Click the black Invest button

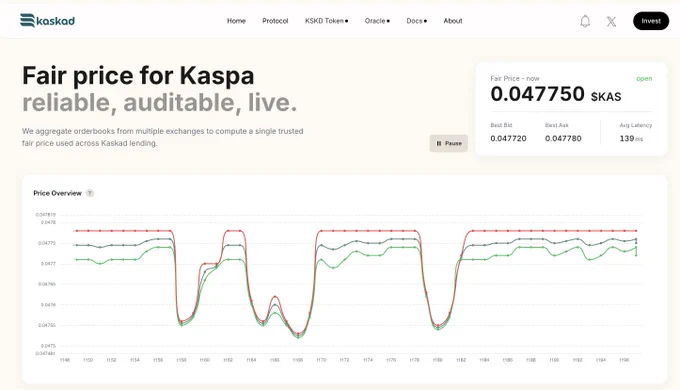[651, 21]
